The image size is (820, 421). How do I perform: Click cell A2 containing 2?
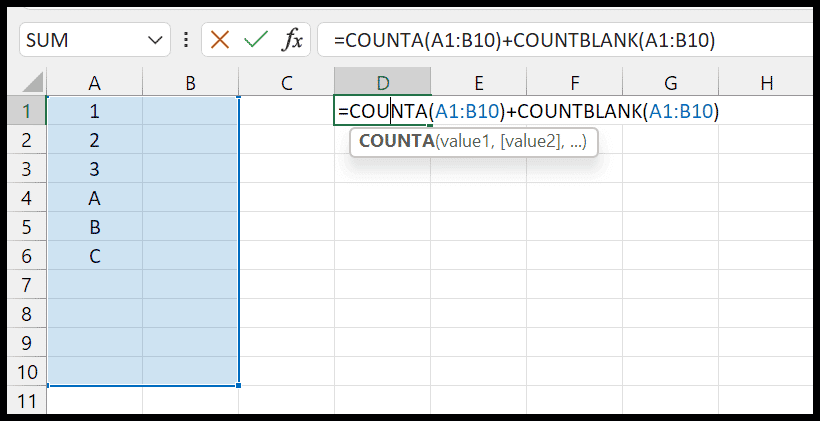95,140
